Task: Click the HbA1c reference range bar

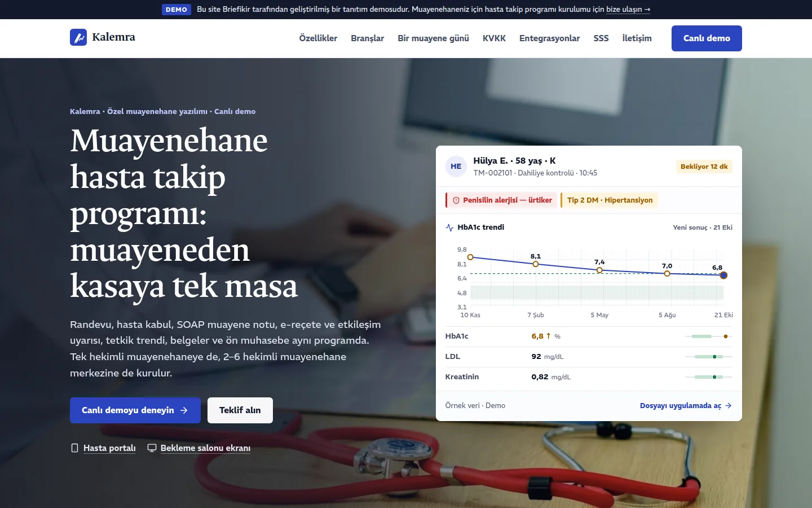Action: pyautogui.click(x=709, y=336)
